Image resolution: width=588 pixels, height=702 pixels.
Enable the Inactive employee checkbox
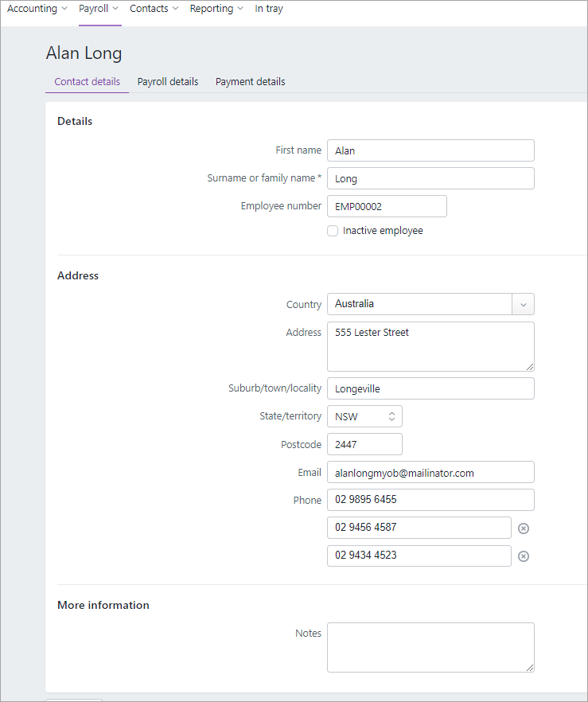click(x=332, y=230)
